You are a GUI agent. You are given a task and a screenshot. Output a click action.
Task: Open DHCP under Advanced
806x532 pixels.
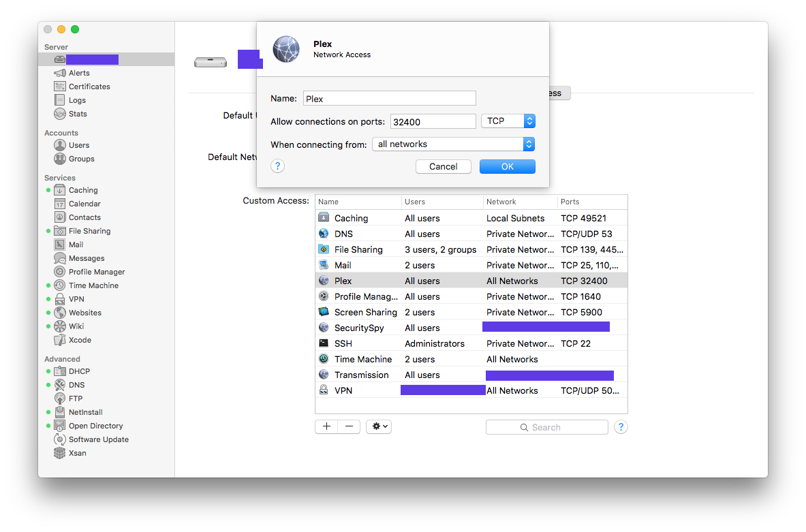point(78,371)
